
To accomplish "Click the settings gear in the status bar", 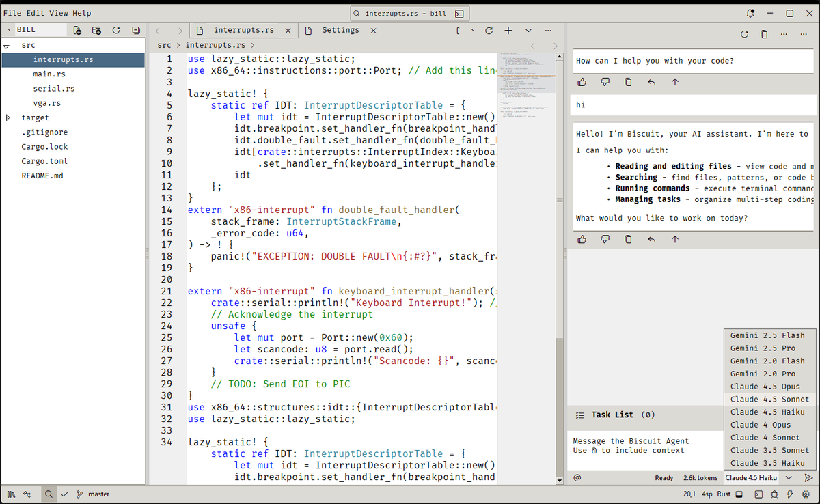I will click(x=805, y=494).
